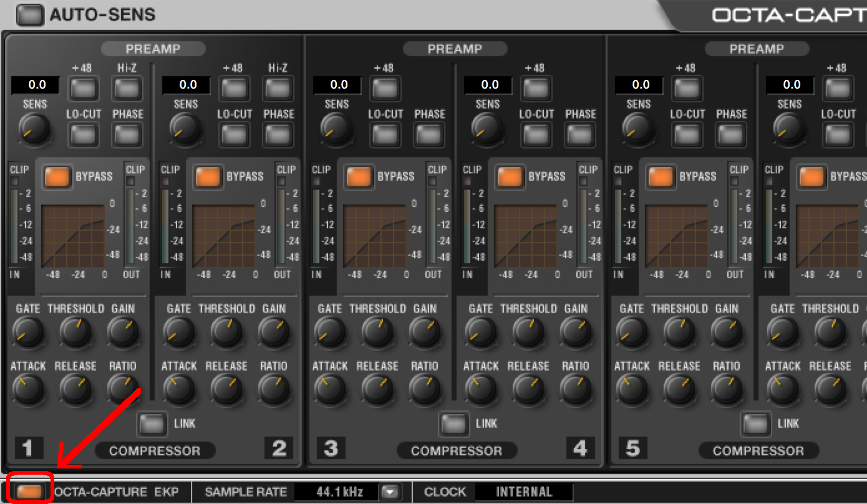Viewport: 867px width, 504px height.
Task: Toggle compressor BYPASS on channel 4
Action: pyautogui.click(x=510, y=177)
